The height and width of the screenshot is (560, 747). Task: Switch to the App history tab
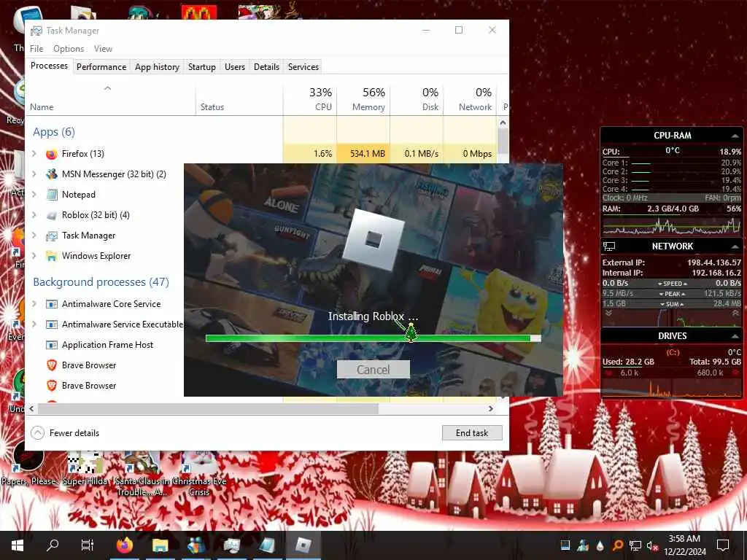(x=158, y=66)
